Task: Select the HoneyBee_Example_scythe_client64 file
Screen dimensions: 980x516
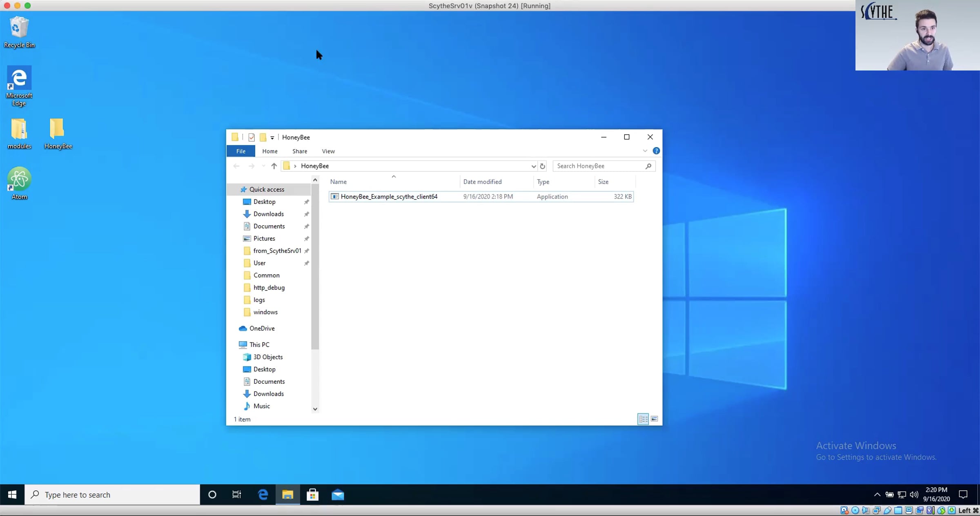Action: click(389, 197)
